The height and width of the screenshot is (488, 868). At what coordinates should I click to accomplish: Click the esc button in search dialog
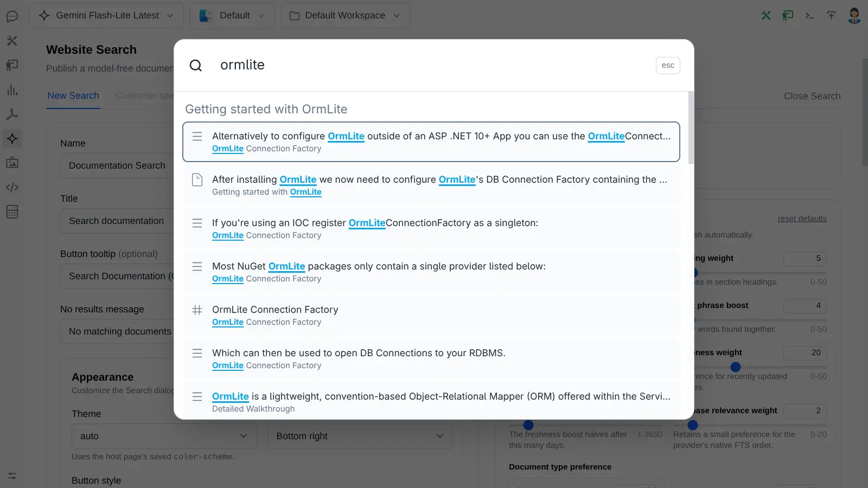pyautogui.click(x=668, y=66)
